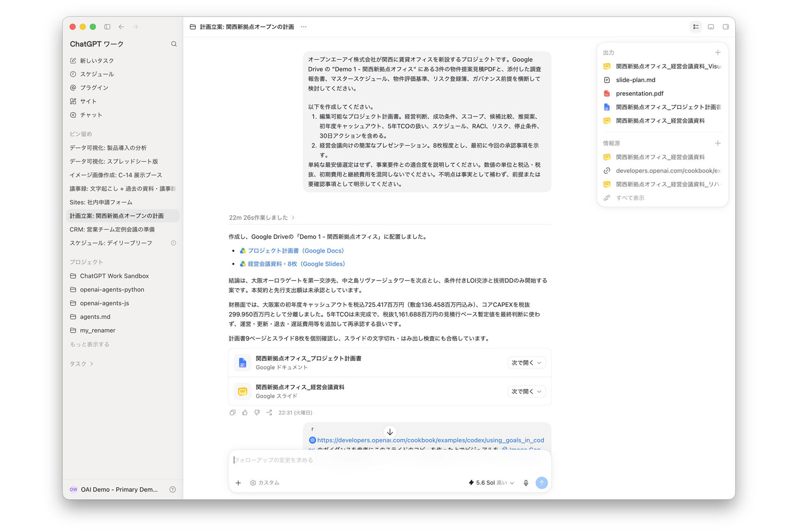Viewport: 798px width, 532px height.
Task: Open cookbook using_goals_in_codex URL in message
Action: [431, 440]
